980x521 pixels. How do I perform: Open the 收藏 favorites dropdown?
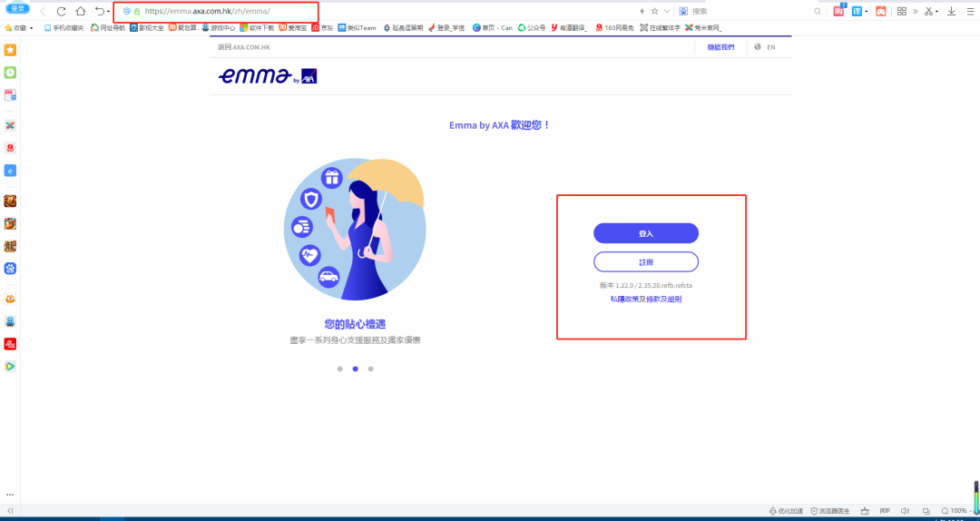[x=19, y=28]
